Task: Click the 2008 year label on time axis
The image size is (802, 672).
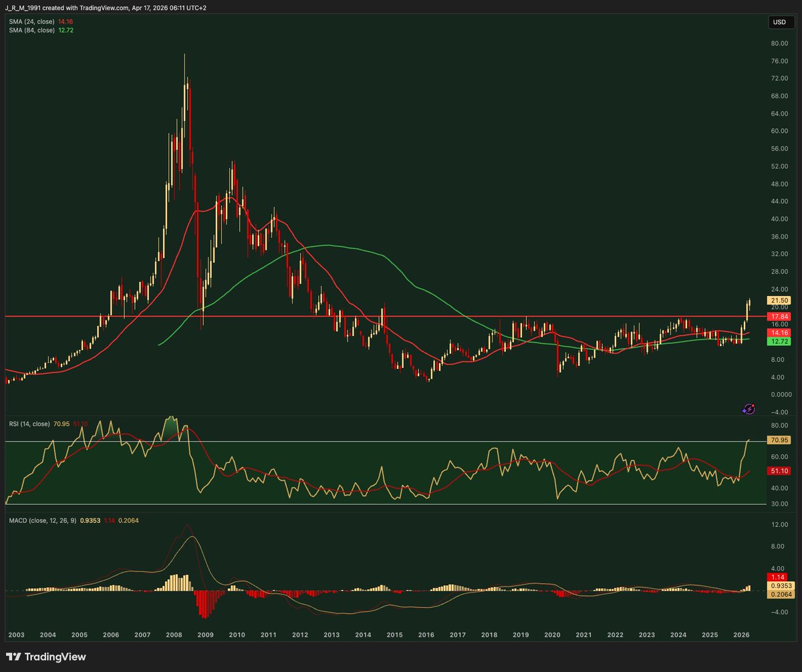Action: click(x=173, y=634)
